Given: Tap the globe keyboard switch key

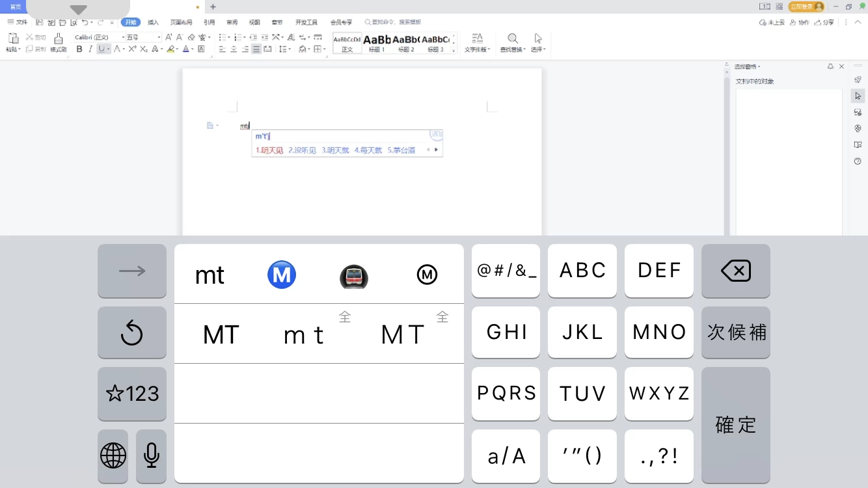Looking at the screenshot, I should tap(113, 456).
